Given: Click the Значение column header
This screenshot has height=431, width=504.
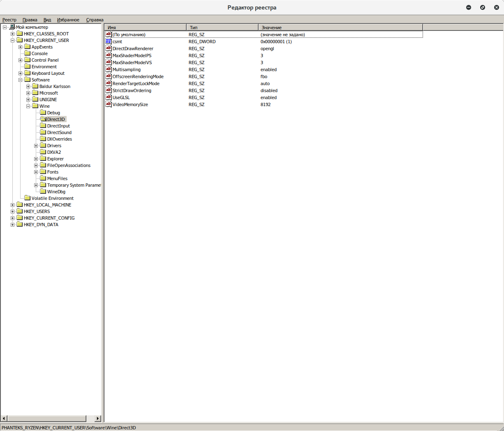Looking at the screenshot, I should point(340,28).
